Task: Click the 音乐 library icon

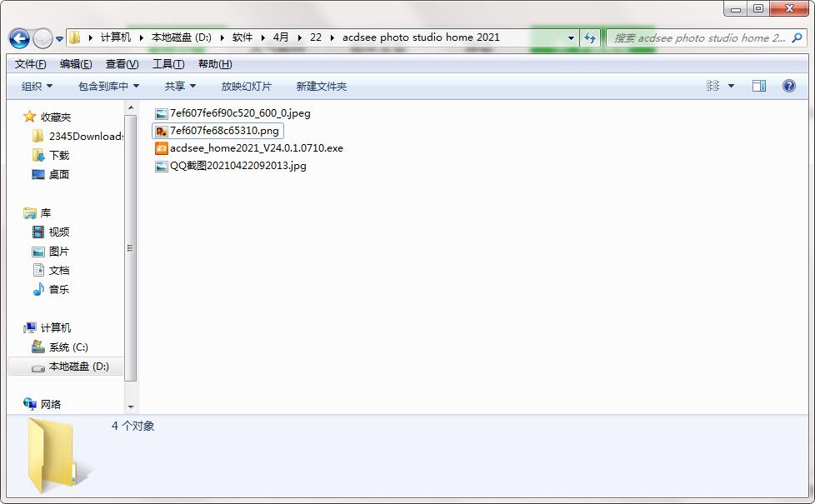Action: click(38, 289)
